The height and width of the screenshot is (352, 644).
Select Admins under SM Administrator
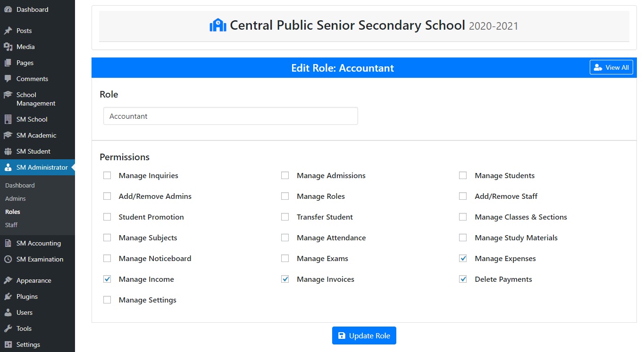pos(15,198)
